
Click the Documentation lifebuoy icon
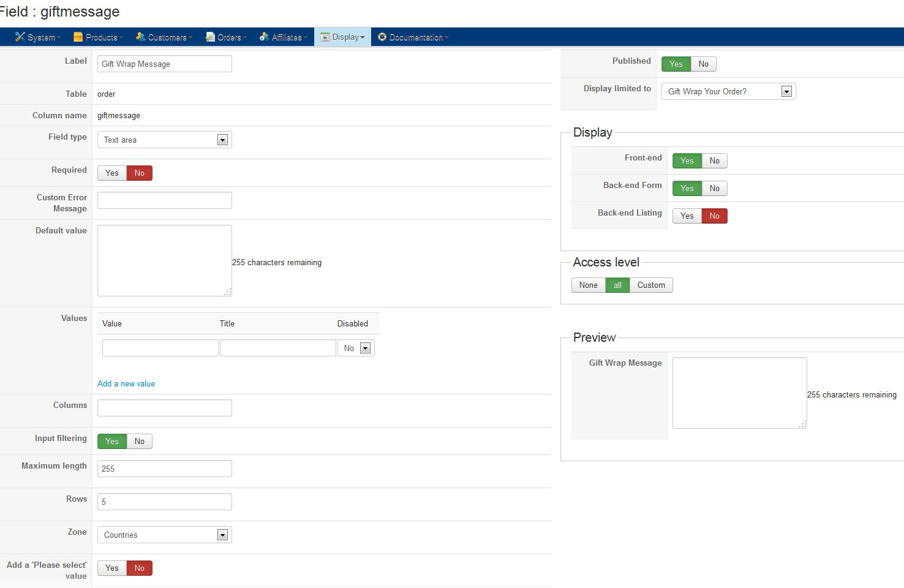coord(382,37)
